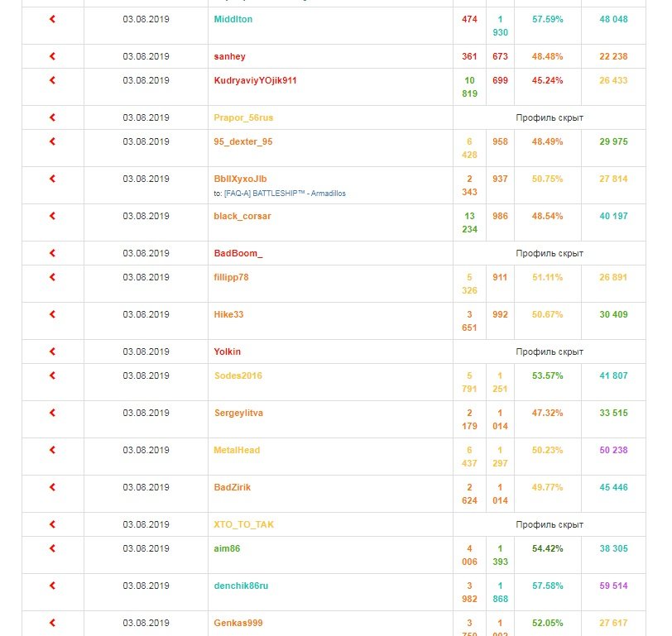This screenshot has height=636, width=672.
Task: Open the Sodes2016 player link
Action: click(238, 376)
